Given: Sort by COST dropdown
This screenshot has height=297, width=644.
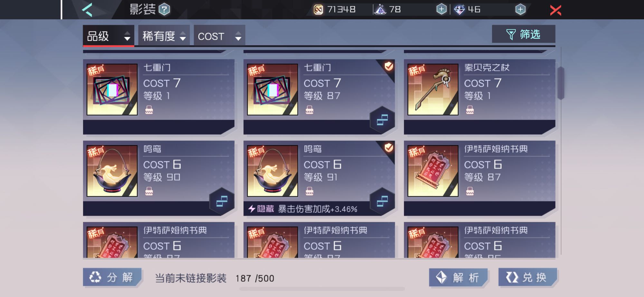Looking at the screenshot, I should (x=219, y=36).
